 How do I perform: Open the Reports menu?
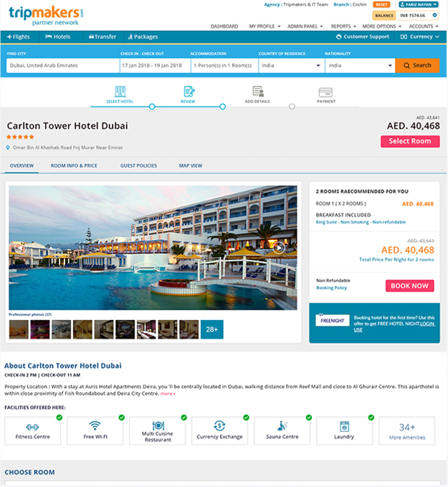point(343,26)
